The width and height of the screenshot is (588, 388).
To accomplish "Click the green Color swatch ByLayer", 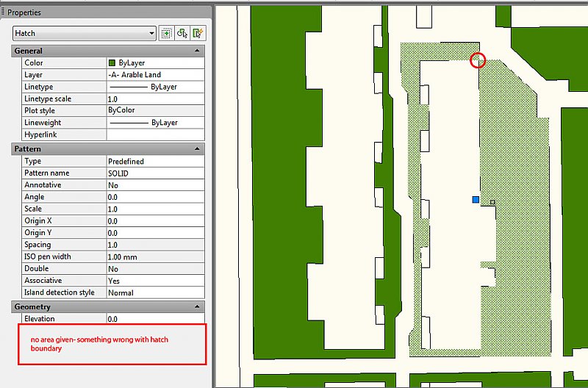I will point(112,62).
